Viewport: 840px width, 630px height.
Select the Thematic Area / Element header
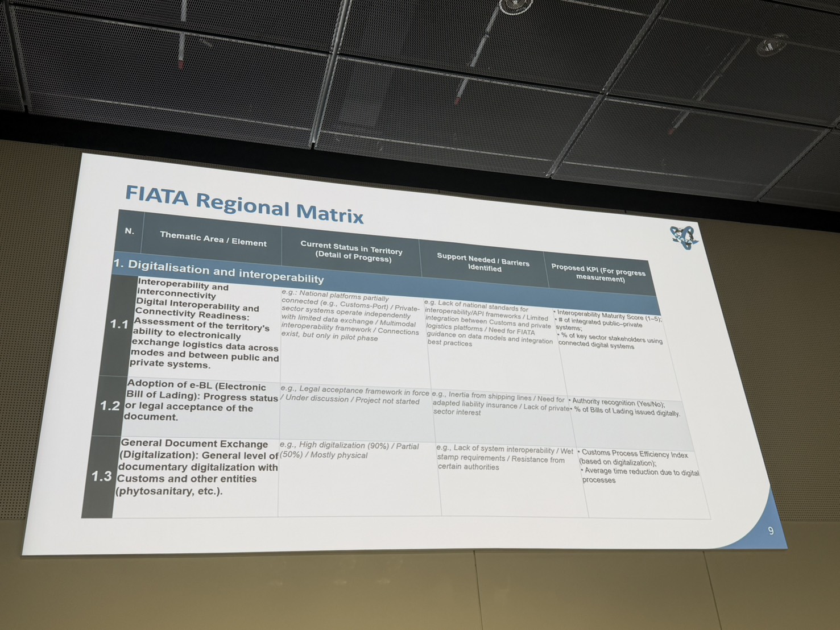point(213,239)
